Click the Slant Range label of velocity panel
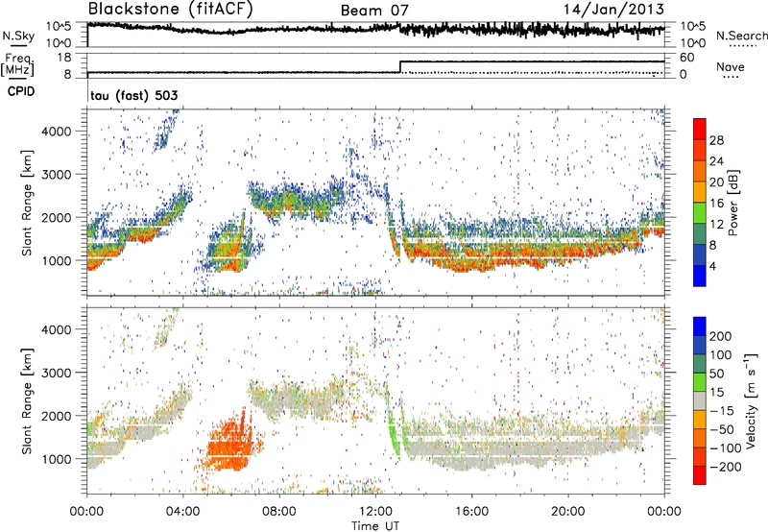 point(27,400)
